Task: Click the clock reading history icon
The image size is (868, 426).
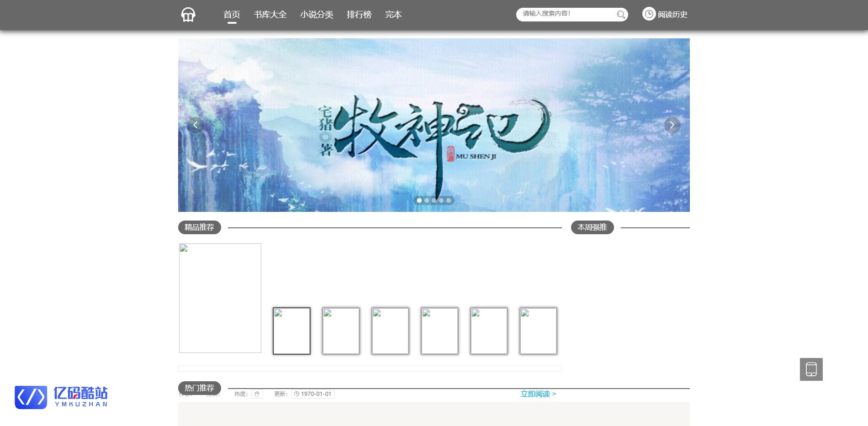Action: point(649,14)
